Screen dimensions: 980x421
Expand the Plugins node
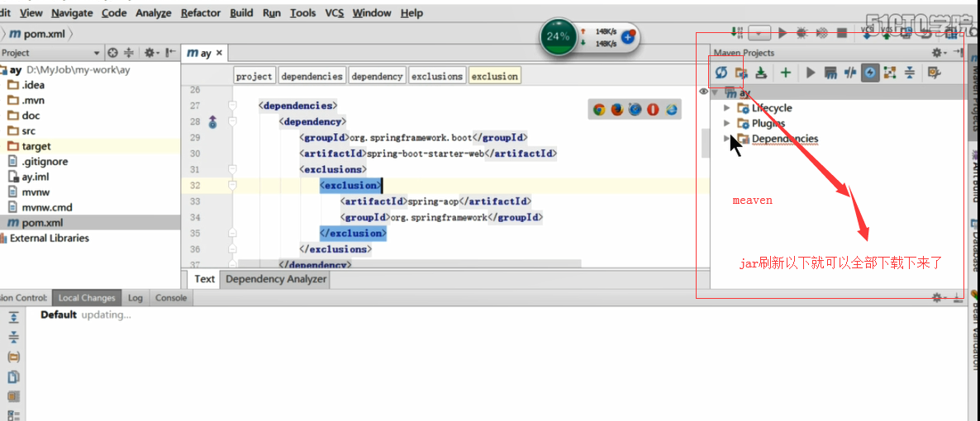pos(726,123)
